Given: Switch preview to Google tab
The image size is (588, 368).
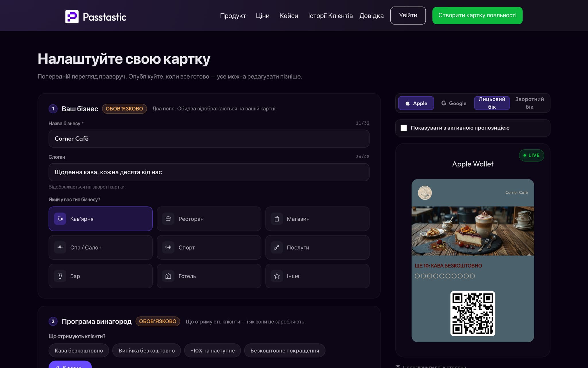Looking at the screenshot, I should (x=454, y=103).
